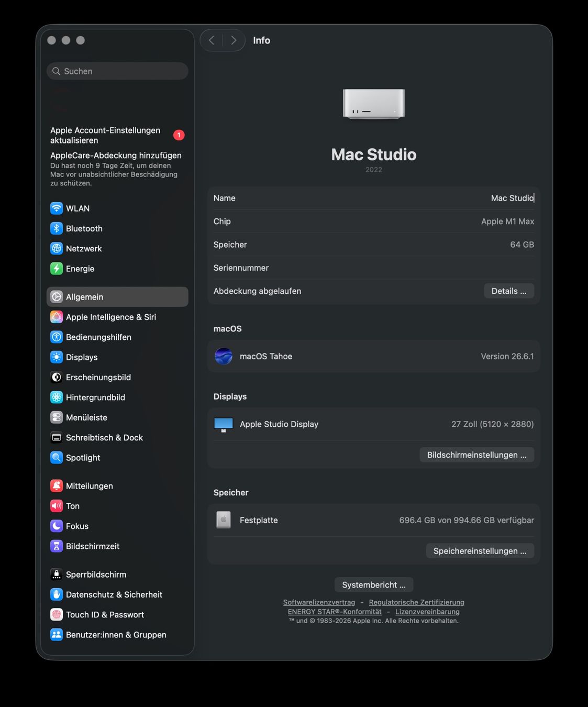Select the Hintergrundbild flower icon
Screen dimensions: 588x707
pos(57,397)
